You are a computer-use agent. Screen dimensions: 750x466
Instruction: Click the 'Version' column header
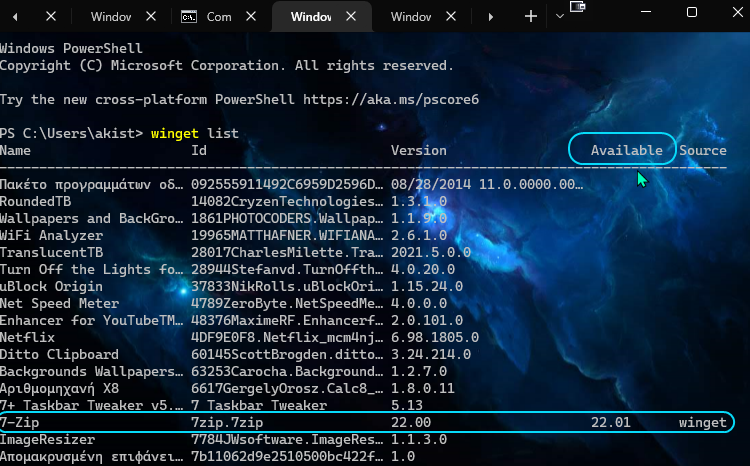(x=419, y=151)
